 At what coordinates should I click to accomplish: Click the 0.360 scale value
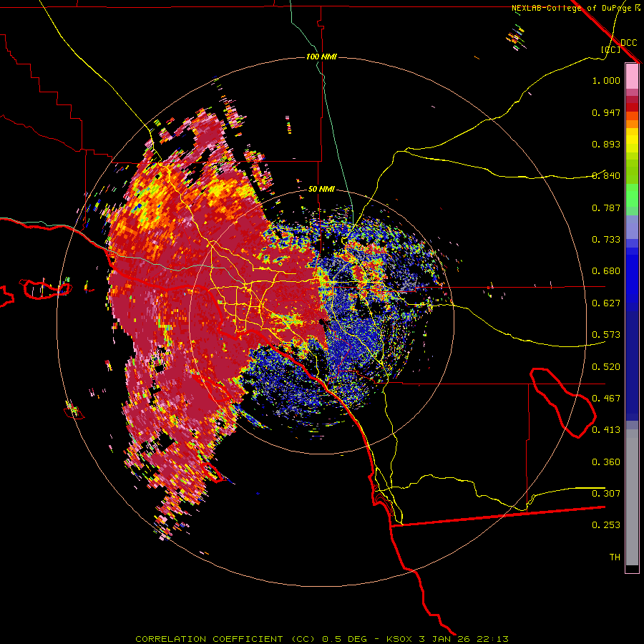[606, 462]
